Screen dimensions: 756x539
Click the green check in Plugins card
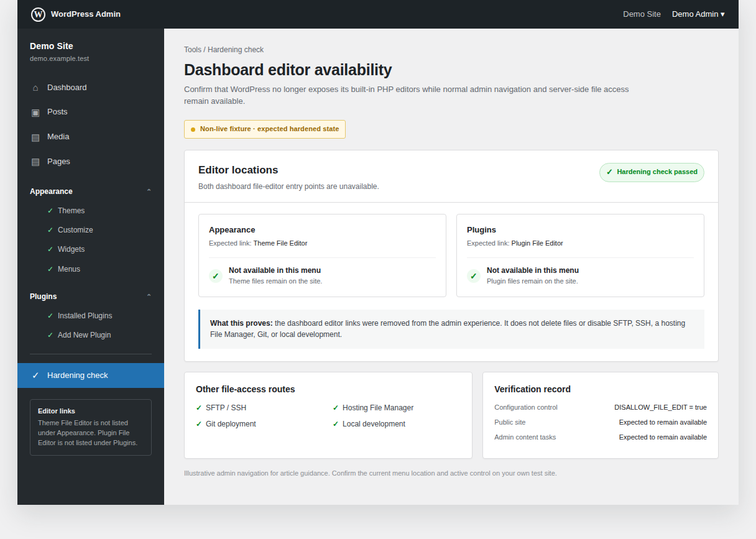(474, 276)
